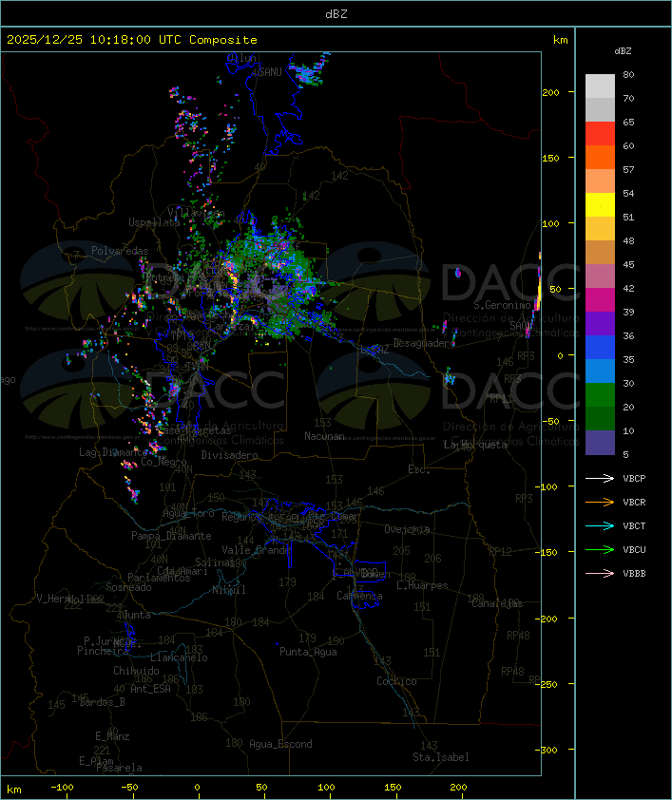
Task: Click the Desaguadero map label
Action: point(424,343)
